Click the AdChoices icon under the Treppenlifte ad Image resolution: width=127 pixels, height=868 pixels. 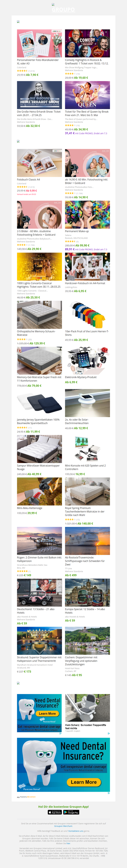click(109, 733)
